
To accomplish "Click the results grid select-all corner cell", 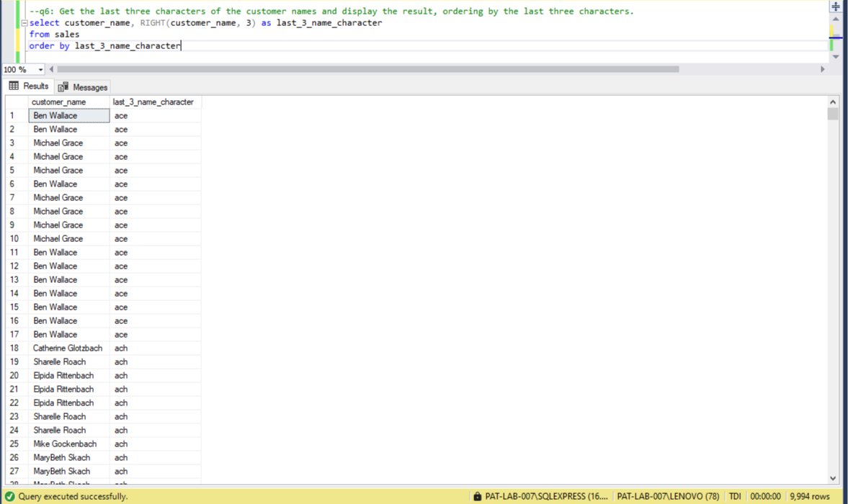I will click(17, 102).
